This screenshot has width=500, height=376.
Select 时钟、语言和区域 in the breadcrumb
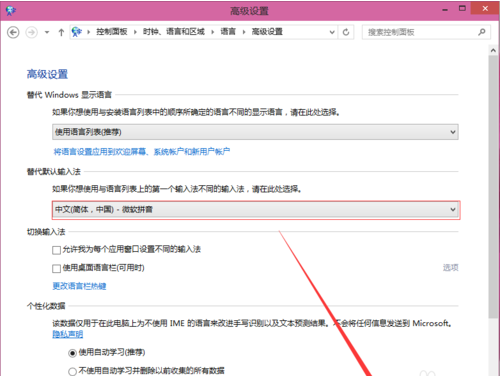(174, 32)
